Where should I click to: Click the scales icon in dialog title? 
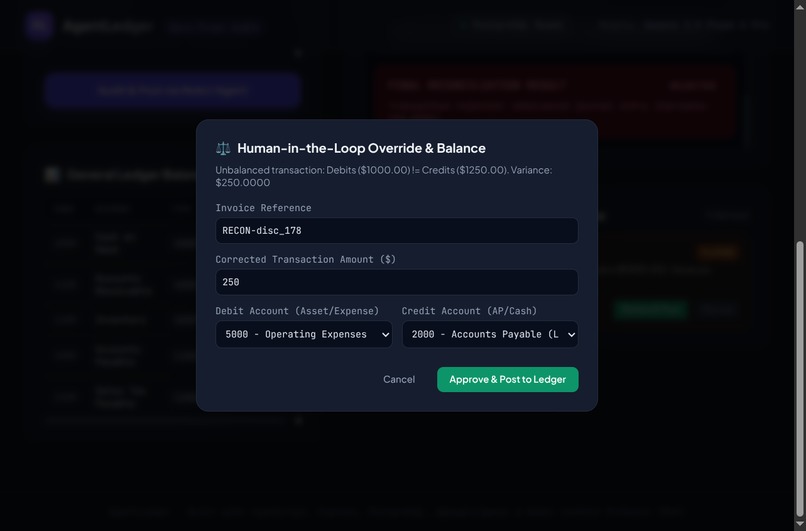pos(223,149)
